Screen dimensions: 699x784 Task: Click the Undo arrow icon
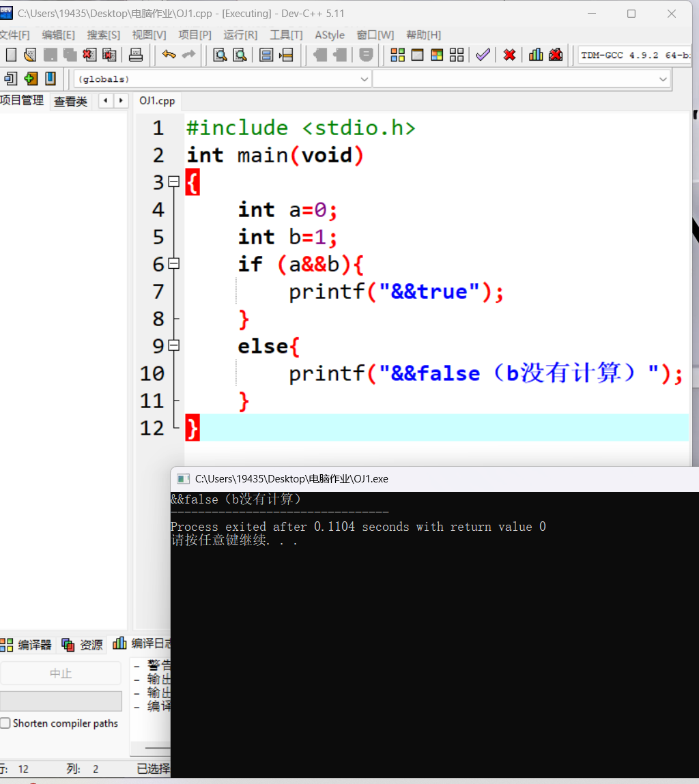click(x=169, y=55)
